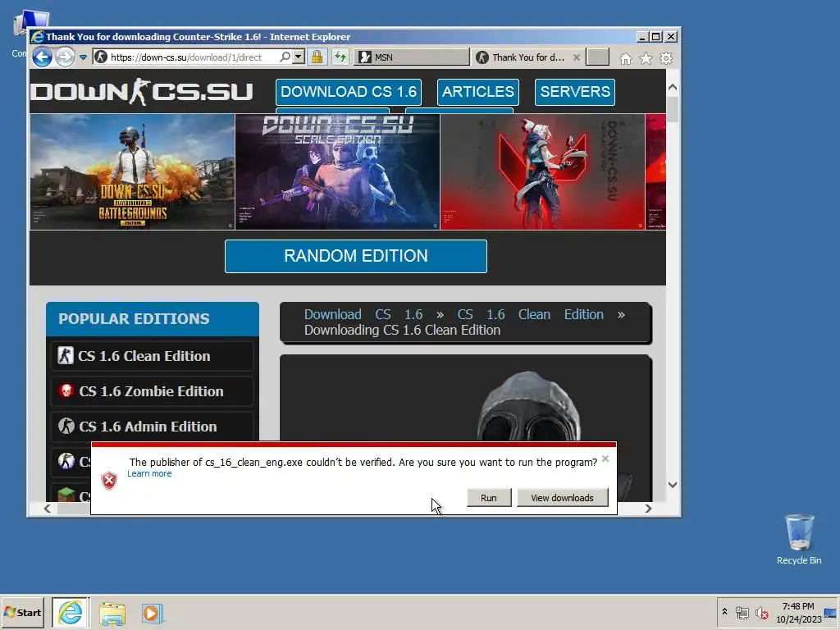This screenshot has height=630, width=840.
Task: Open the Windows Start menu
Action: coord(22,612)
